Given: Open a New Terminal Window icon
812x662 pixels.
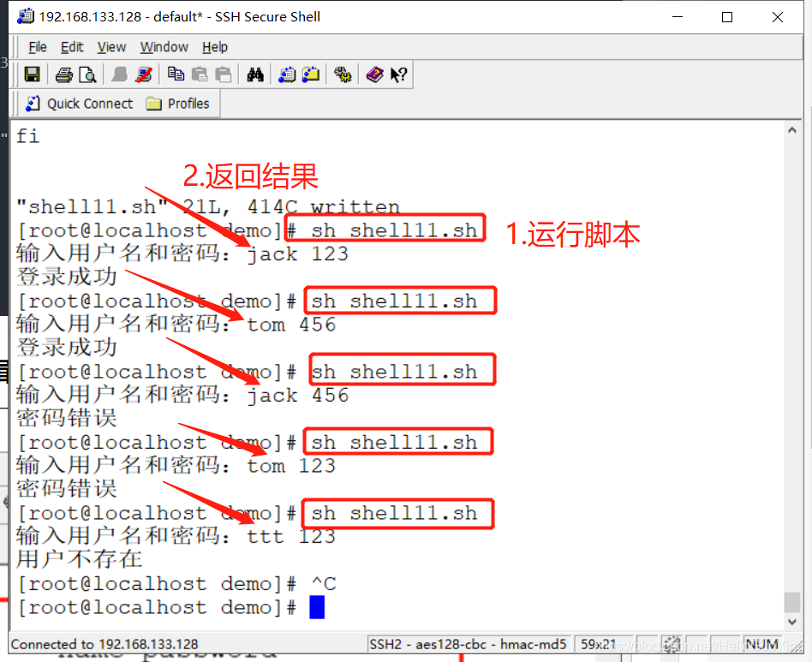Looking at the screenshot, I should (287, 75).
